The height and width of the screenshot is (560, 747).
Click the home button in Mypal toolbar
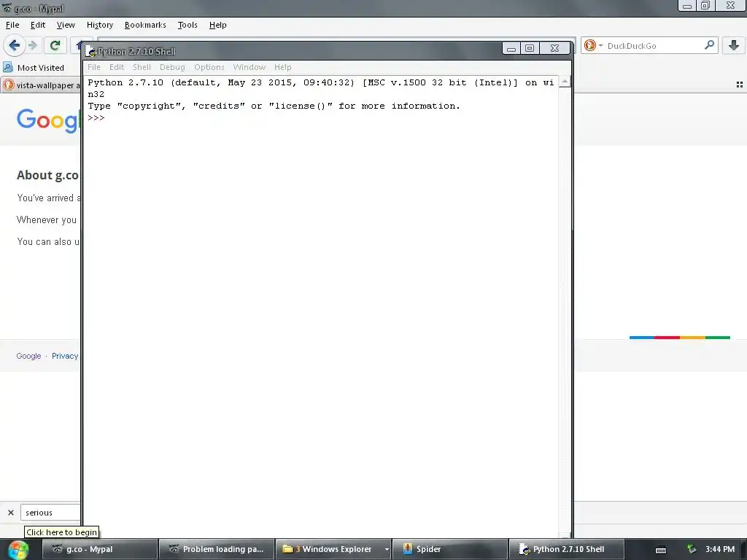pyautogui.click(x=77, y=45)
